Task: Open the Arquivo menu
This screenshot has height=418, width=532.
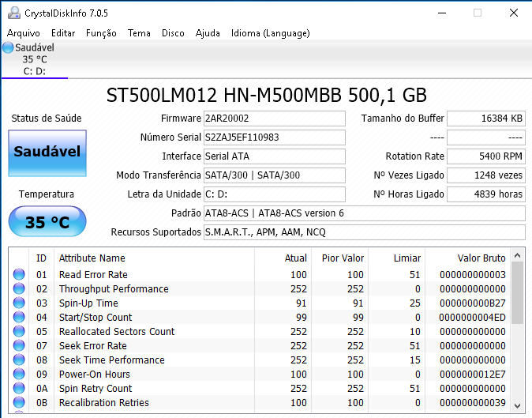Action: (24, 33)
